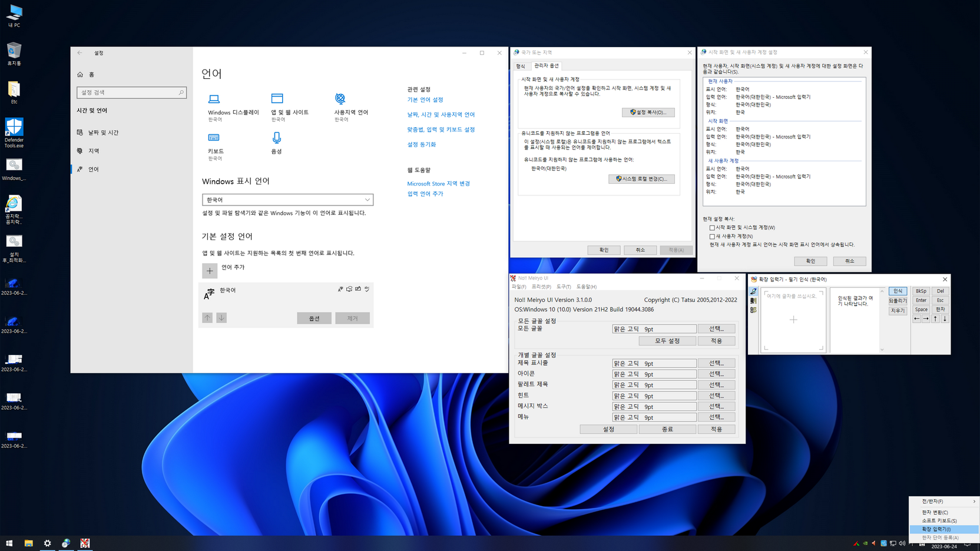Viewport: 980px width, 551px height.
Task: Choose 소프트 키보드(S) in context menu
Action: [939, 521]
